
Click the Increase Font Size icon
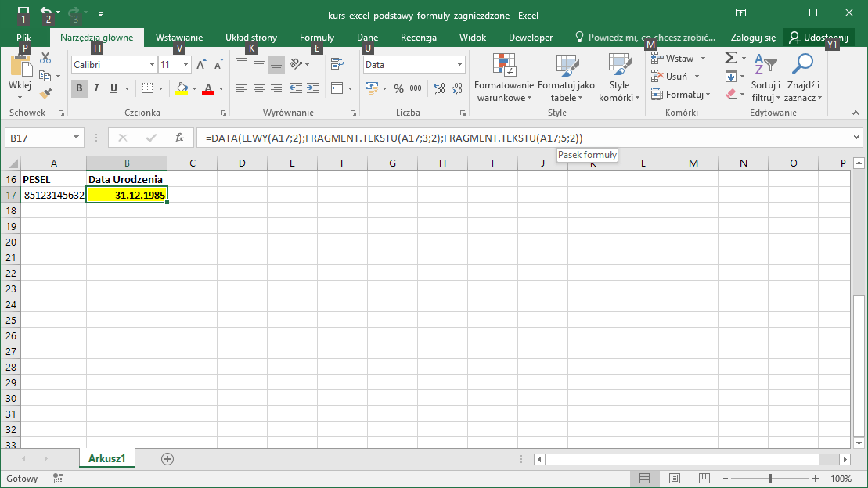pyautogui.click(x=201, y=65)
